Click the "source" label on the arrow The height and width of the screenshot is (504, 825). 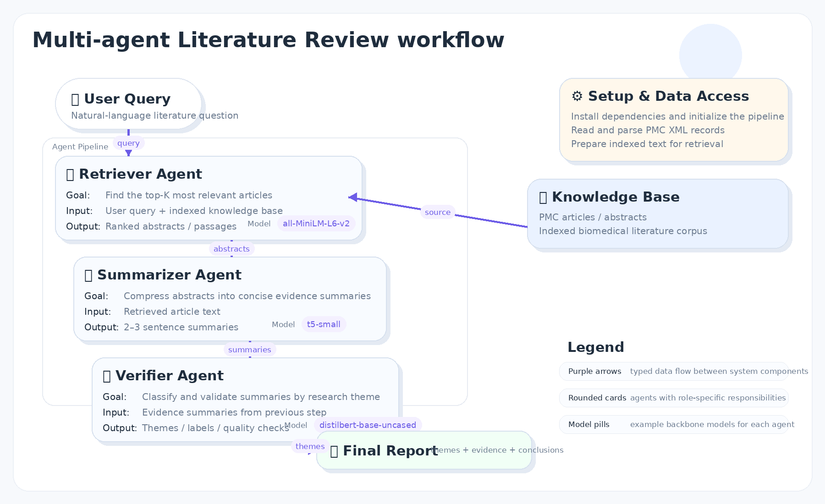(438, 212)
